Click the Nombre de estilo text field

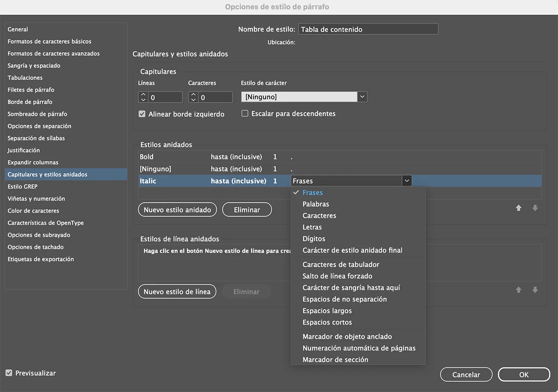point(368,29)
